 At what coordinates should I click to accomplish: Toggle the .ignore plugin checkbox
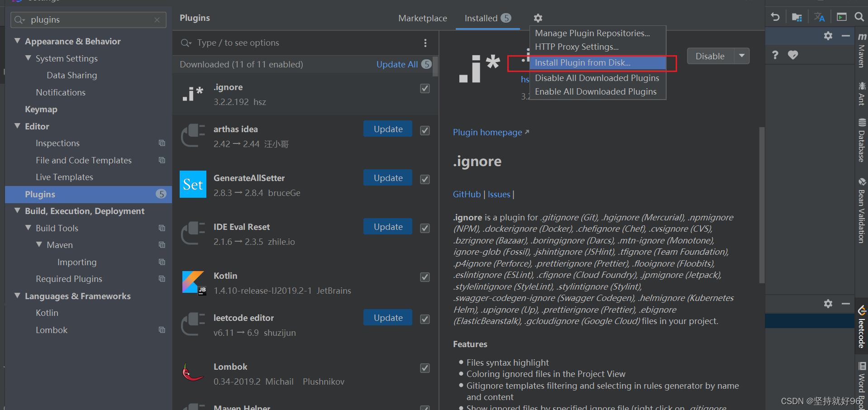tap(425, 88)
